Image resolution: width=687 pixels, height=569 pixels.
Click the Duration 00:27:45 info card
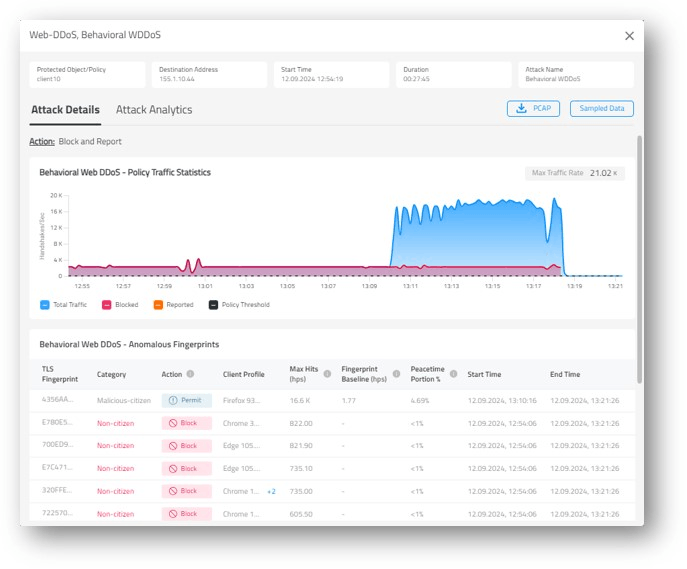pyautogui.click(x=454, y=74)
